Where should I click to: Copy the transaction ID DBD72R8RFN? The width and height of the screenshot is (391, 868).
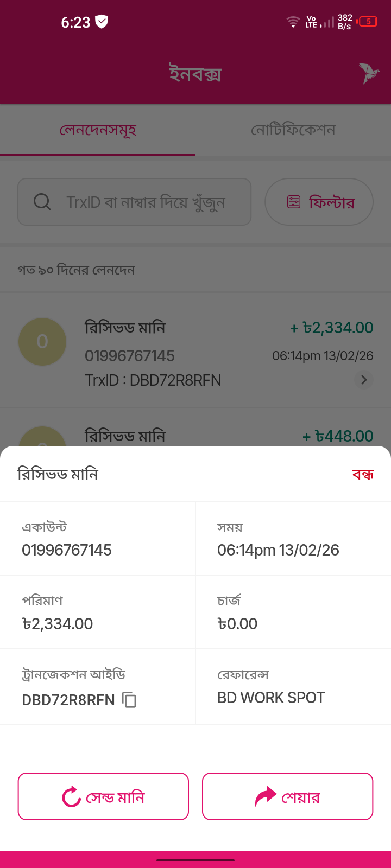(129, 700)
